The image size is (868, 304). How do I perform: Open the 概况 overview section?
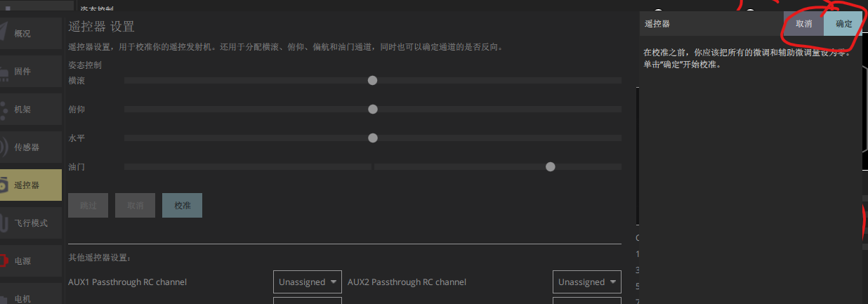click(30, 33)
